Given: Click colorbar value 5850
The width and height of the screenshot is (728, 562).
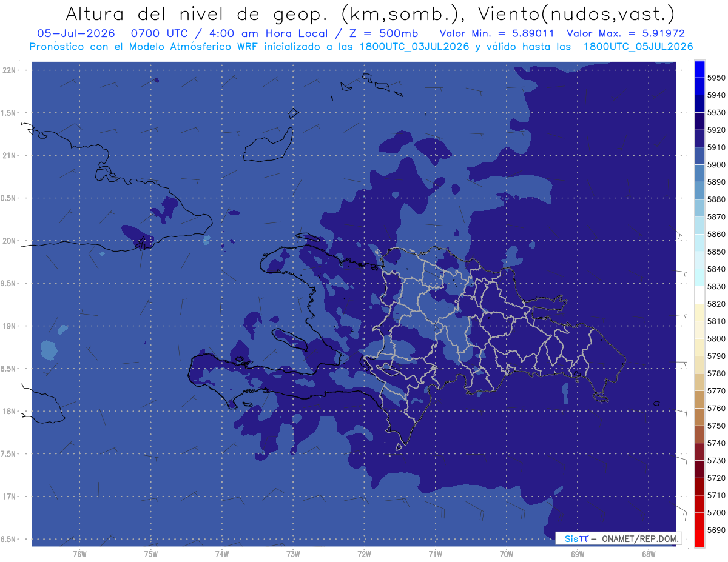Looking at the screenshot, I should coord(716,252).
